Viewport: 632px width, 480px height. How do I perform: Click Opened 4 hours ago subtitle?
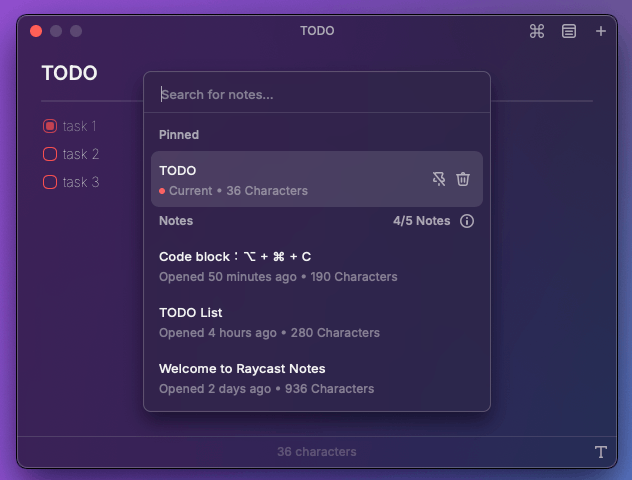tap(269, 333)
